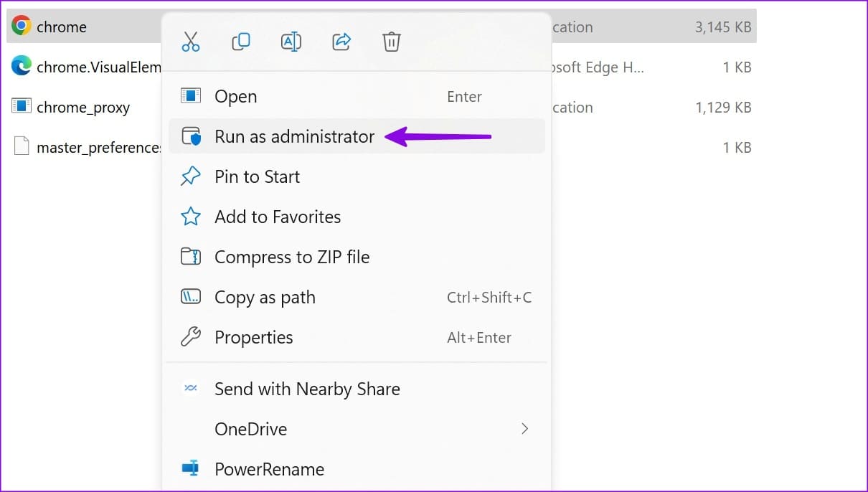Click the Properties wrench icon

click(191, 337)
